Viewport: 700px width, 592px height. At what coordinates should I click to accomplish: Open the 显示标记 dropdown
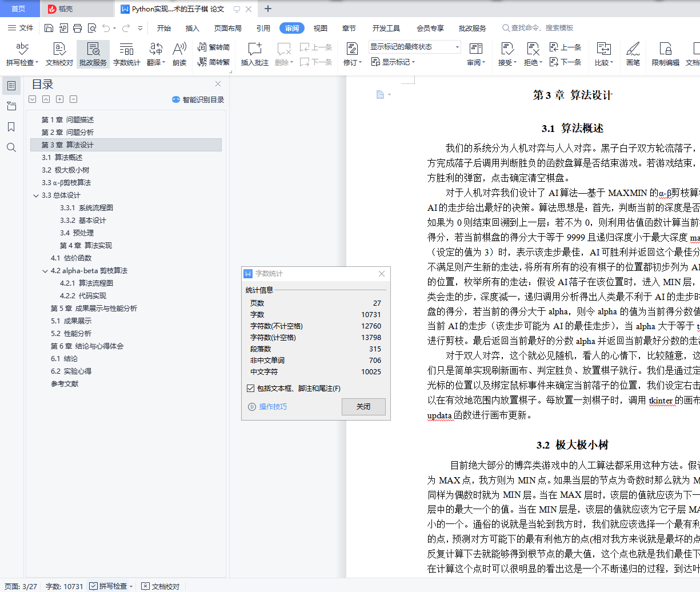coord(393,62)
